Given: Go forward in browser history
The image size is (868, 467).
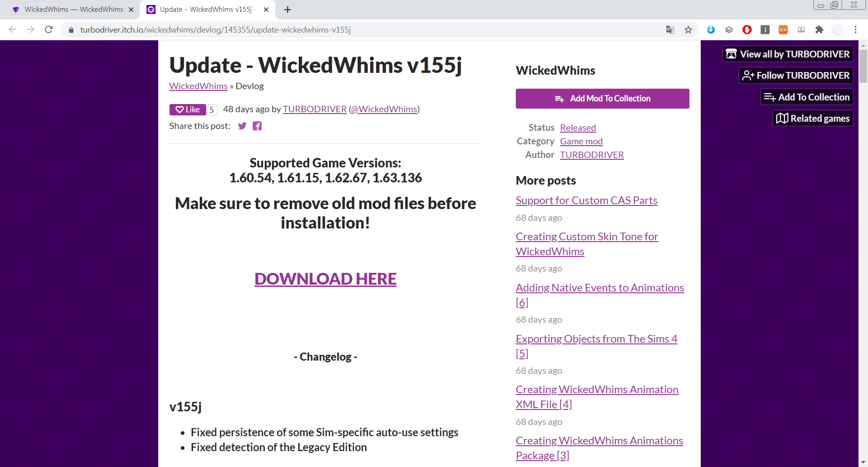Looking at the screenshot, I should pyautogui.click(x=31, y=30).
